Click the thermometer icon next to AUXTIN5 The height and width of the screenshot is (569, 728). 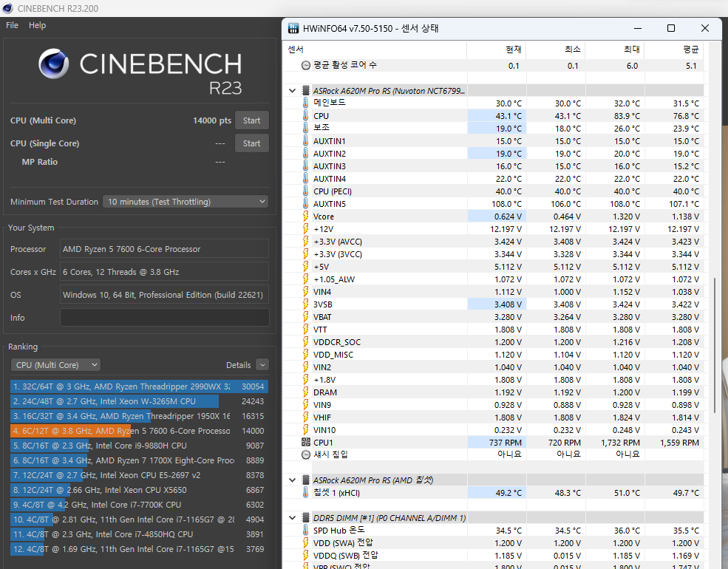pos(305,203)
